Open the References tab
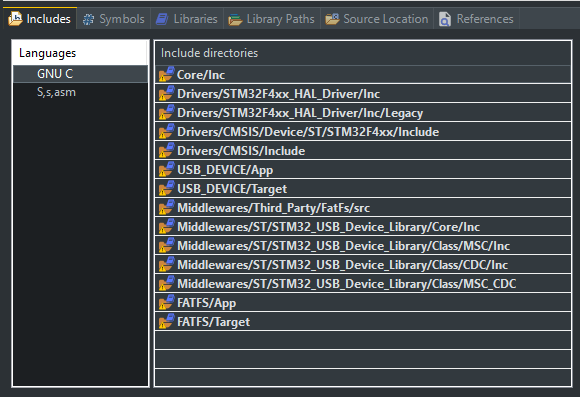 point(476,19)
